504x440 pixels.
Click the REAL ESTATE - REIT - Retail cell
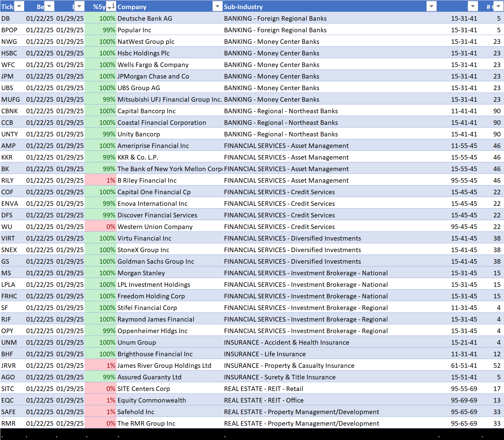tap(264, 389)
